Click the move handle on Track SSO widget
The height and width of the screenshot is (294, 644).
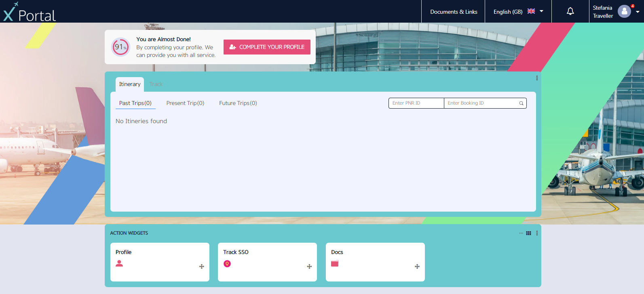pos(309,267)
